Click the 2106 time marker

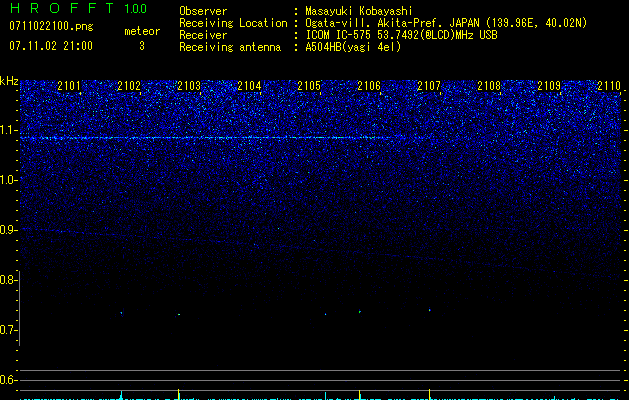[369, 86]
